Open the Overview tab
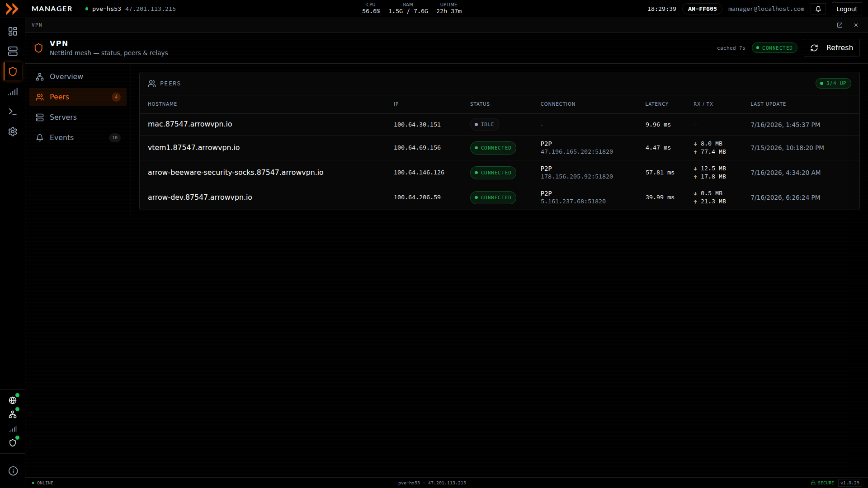The image size is (868, 488). point(78,77)
